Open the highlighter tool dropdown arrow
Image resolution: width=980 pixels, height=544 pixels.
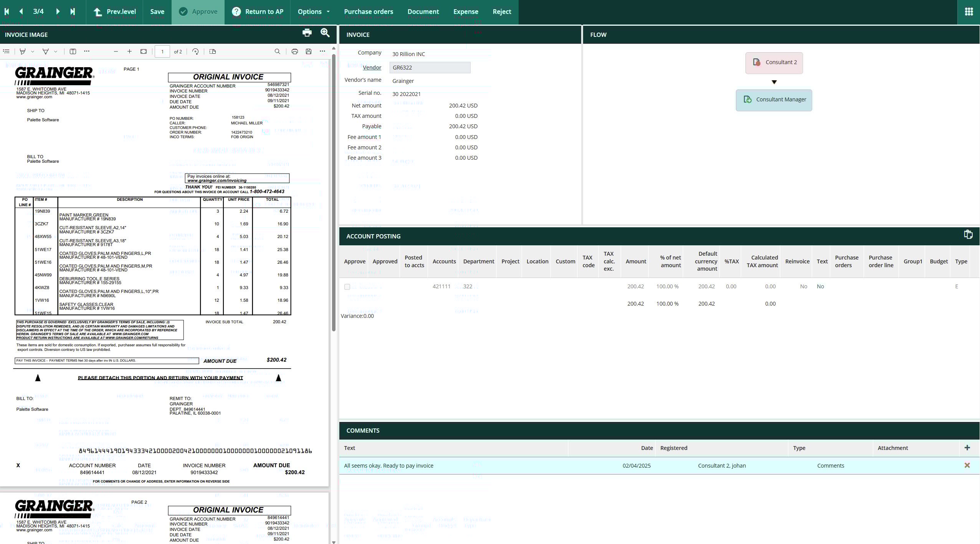[x=33, y=51]
